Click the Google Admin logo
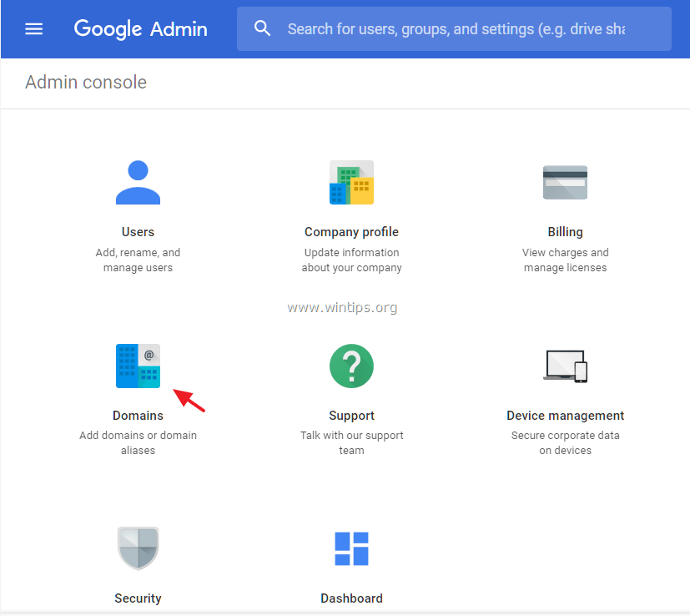The image size is (690, 616). (140, 29)
